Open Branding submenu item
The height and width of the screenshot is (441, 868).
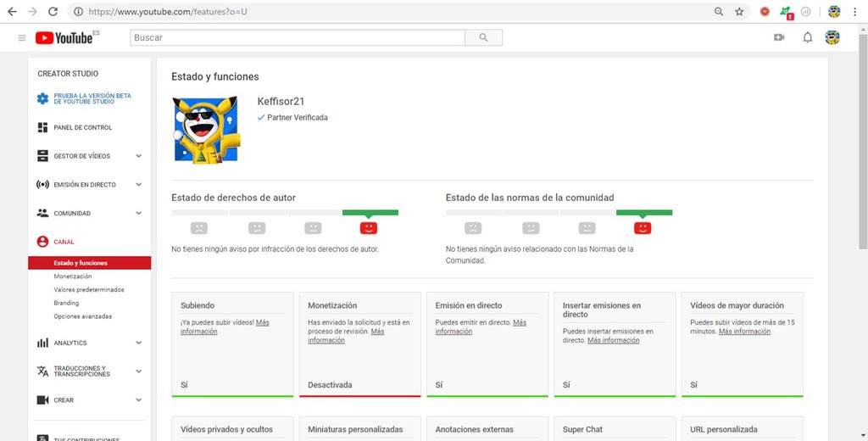point(66,303)
